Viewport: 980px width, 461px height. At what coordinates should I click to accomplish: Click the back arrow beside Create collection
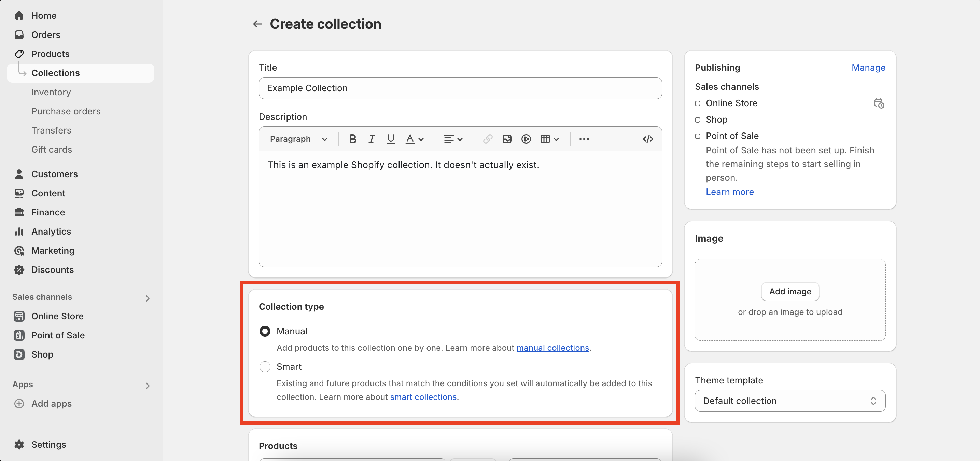(x=257, y=24)
